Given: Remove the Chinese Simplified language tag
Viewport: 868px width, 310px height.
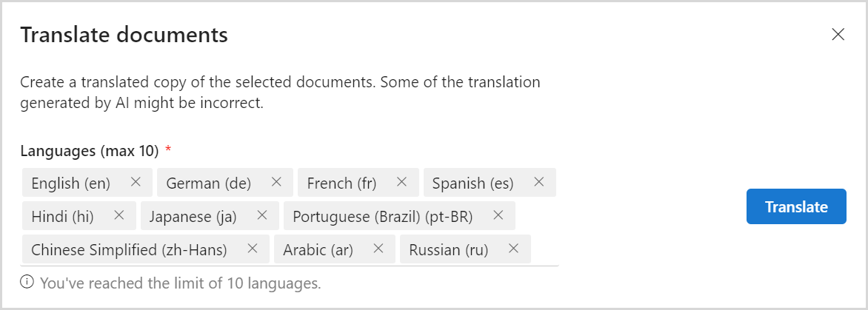Looking at the screenshot, I should pyautogui.click(x=253, y=249).
